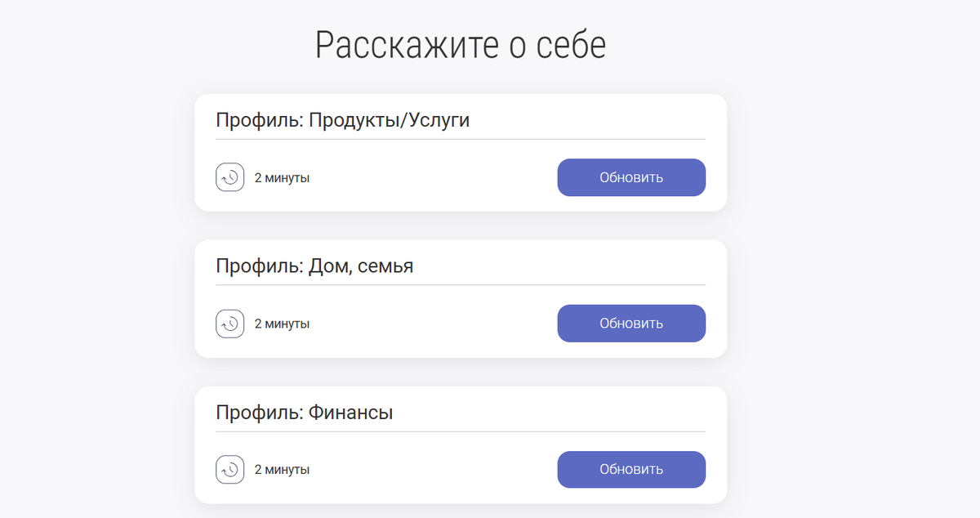Click Обновить on the Продукты/Услуги profile
This screenshot has width=980, height=518.
(631, 177)
